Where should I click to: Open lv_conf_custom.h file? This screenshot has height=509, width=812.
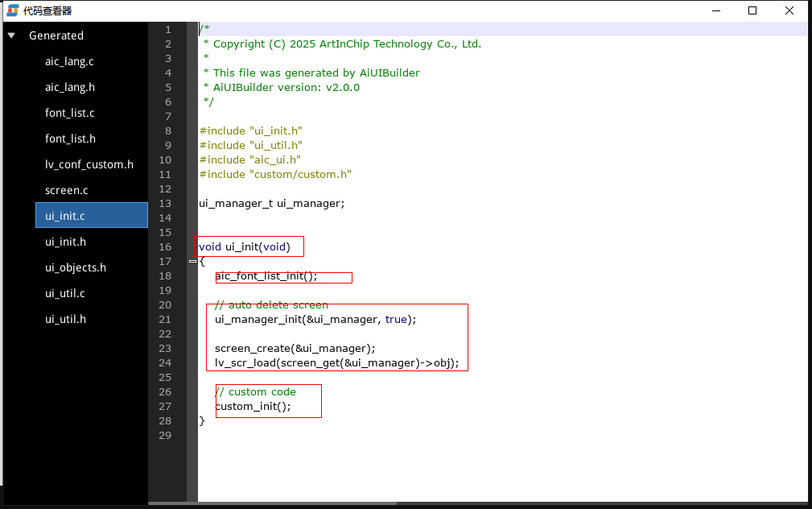tap(89, 165)
